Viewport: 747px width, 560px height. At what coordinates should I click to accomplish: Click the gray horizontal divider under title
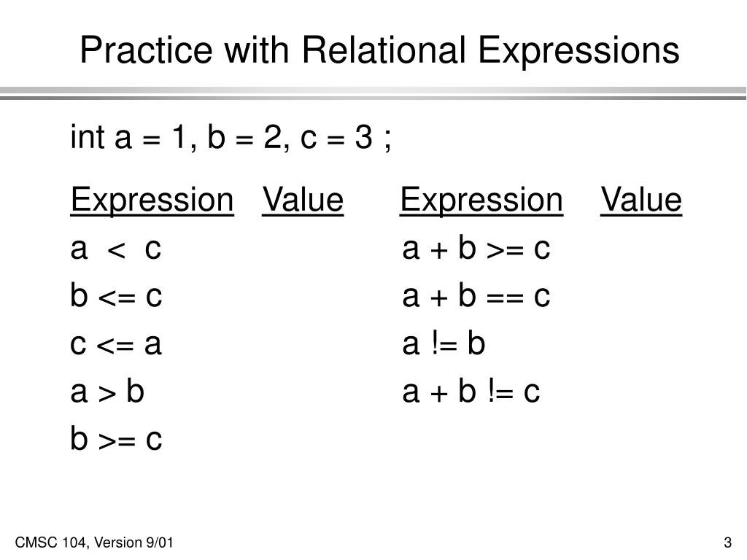pyautogui.click(x=373, y=93)
